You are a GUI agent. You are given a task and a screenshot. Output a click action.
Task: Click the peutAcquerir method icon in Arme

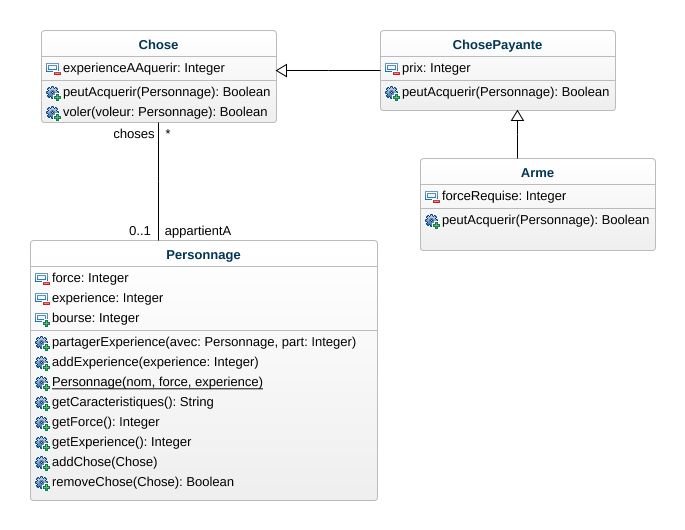432,220
